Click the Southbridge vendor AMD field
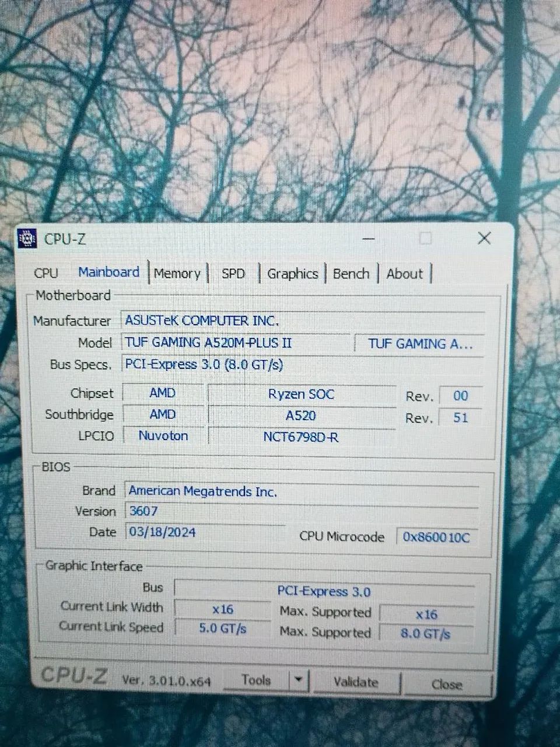The image size is (560, 747). [x=163, y=414]
